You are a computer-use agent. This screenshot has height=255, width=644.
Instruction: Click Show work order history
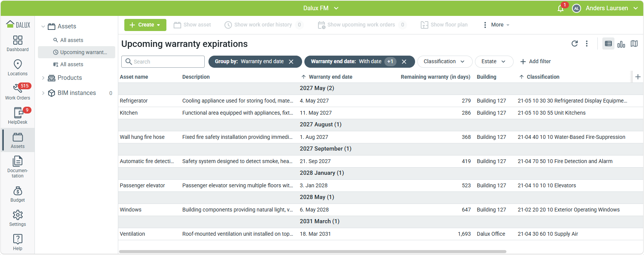(x=263, y=25)
